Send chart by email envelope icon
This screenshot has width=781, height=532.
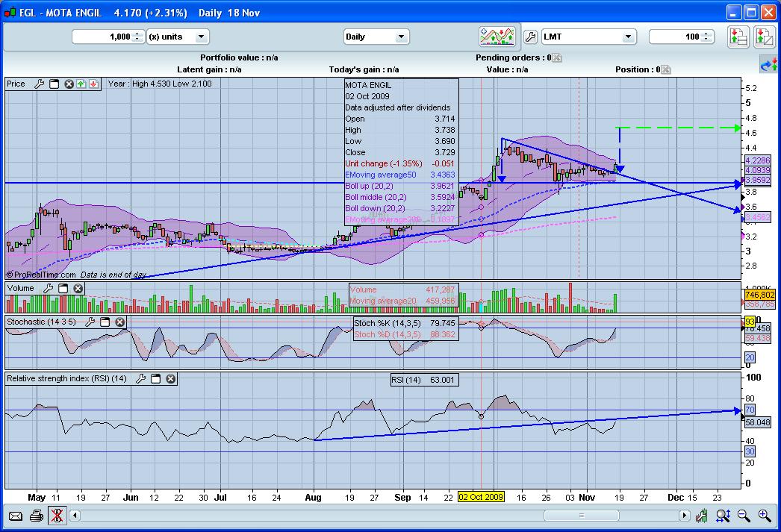point(16,516)
